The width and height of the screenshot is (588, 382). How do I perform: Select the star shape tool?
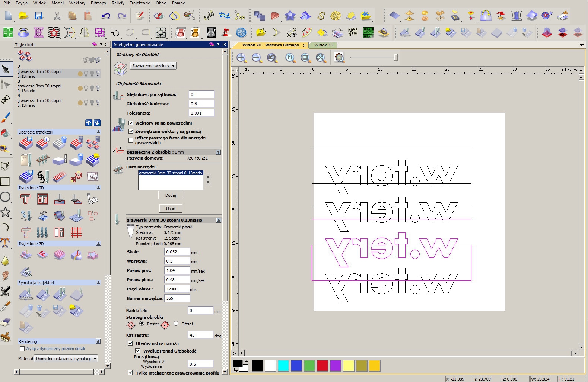tap(5, 212)
